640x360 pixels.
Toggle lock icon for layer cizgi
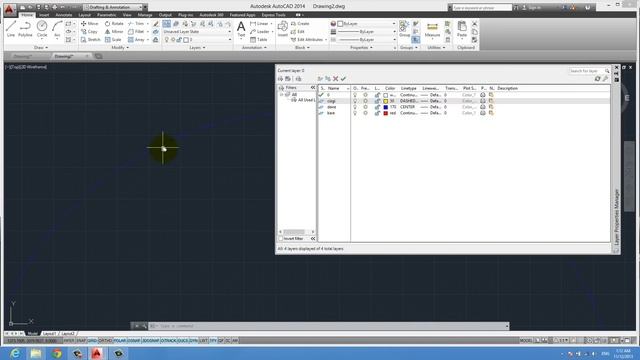(x=377, y=101)
